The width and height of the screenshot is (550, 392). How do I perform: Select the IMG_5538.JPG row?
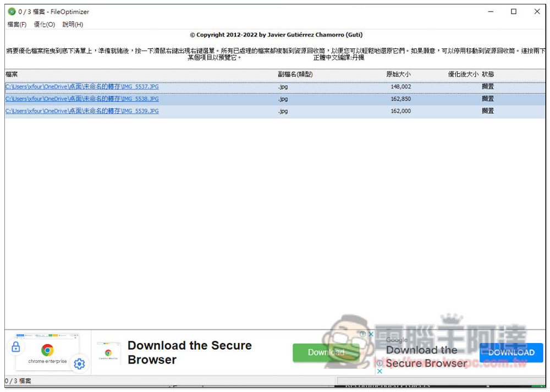pos(81,98)
